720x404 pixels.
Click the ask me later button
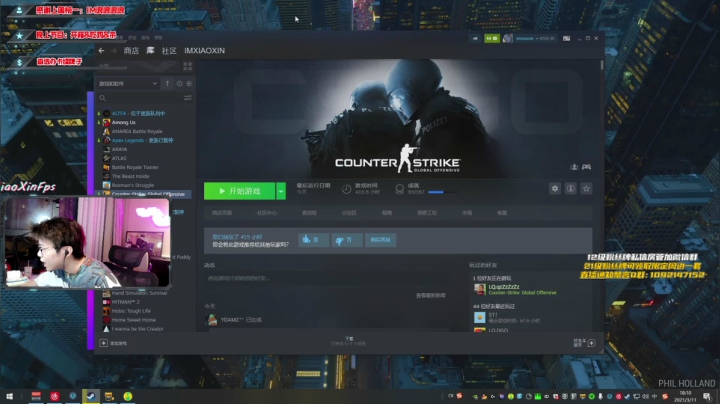tap(381, 240)
